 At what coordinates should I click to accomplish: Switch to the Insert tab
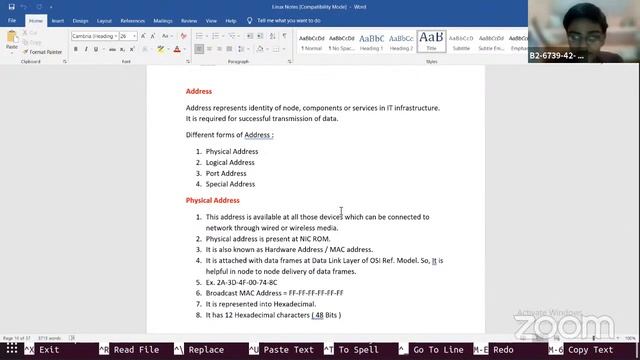(x=58, y=21)
